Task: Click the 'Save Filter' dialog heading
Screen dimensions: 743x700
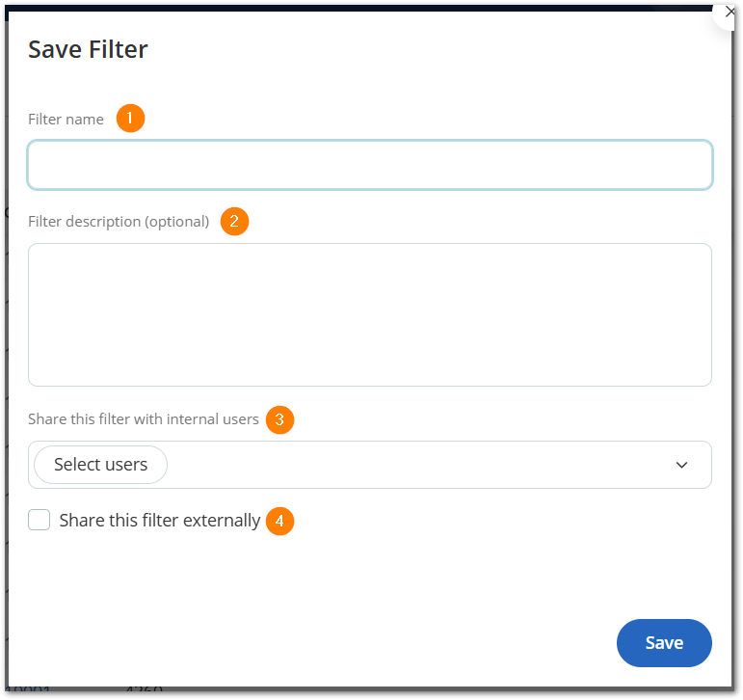Action: [88, 49]
